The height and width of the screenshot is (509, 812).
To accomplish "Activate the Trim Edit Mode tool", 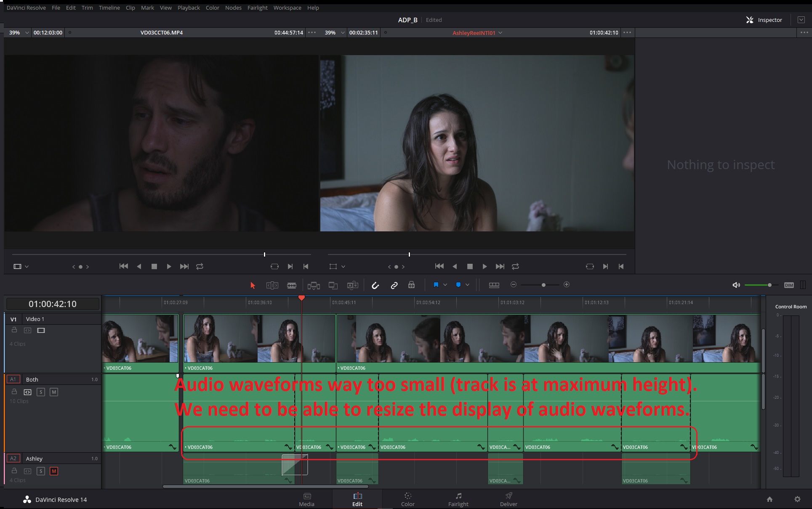I will (x=272, y=285).
